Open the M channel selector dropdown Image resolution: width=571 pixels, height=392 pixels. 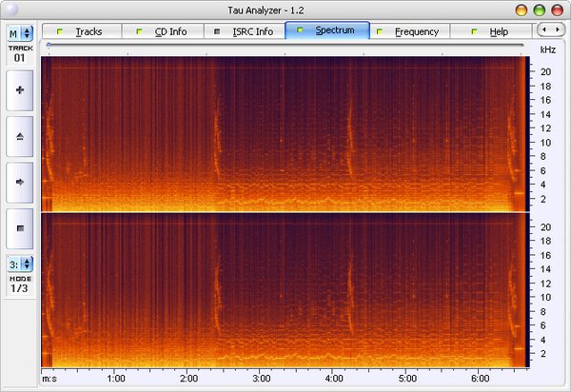click(20, 33)
